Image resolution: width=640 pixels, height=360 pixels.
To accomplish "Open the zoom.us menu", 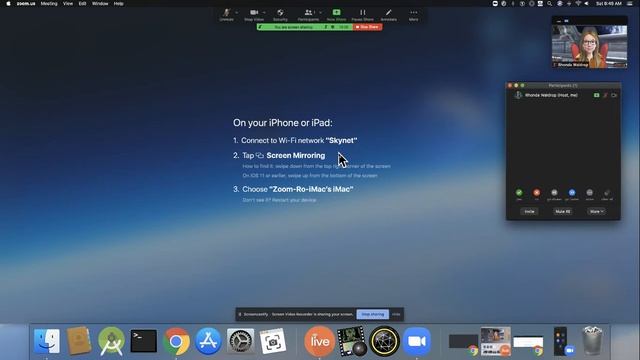I will (26, 4).
